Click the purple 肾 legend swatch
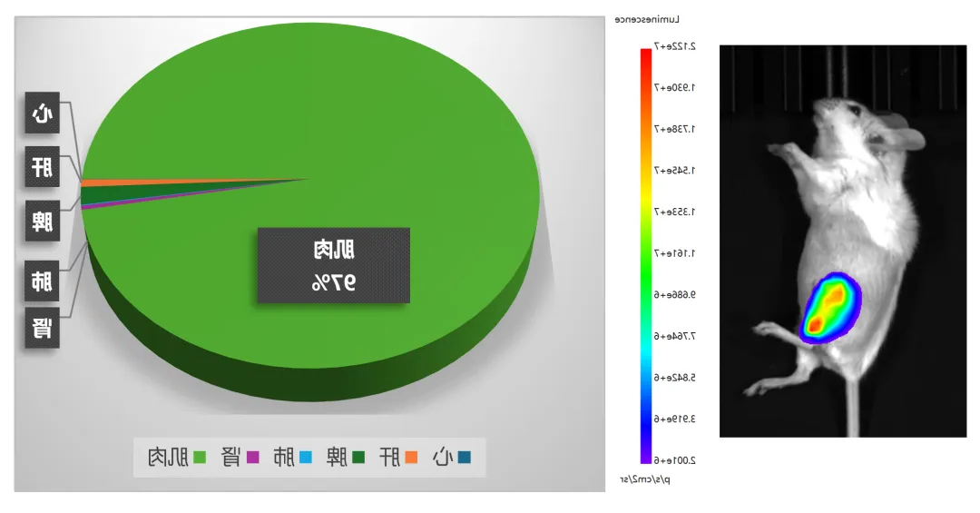 252,457
